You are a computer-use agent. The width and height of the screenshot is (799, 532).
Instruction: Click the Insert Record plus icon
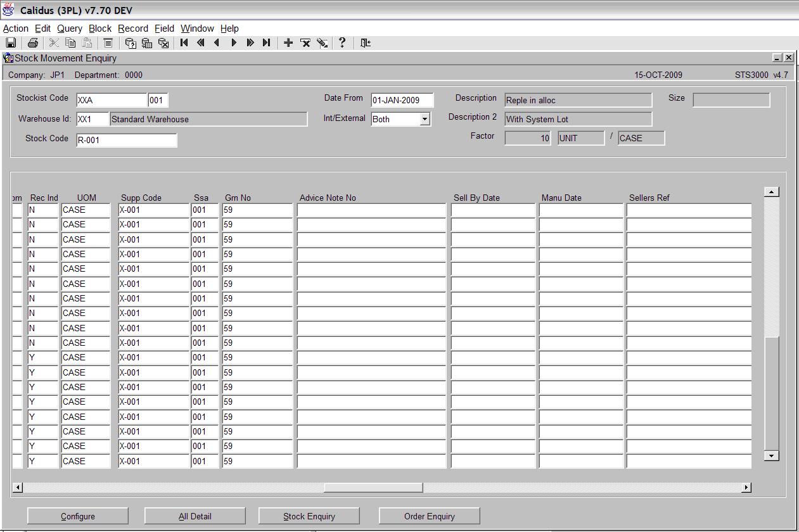288,43
